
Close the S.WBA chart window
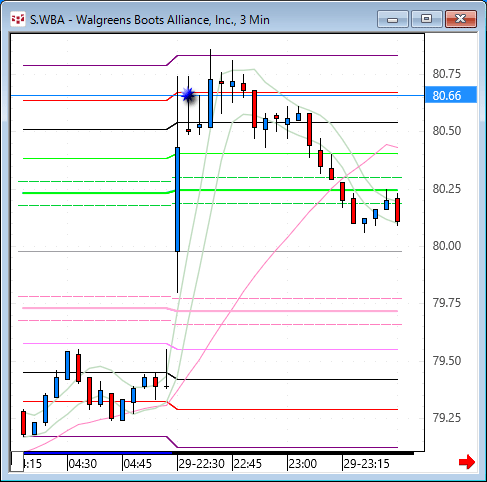tap(461, 19)
